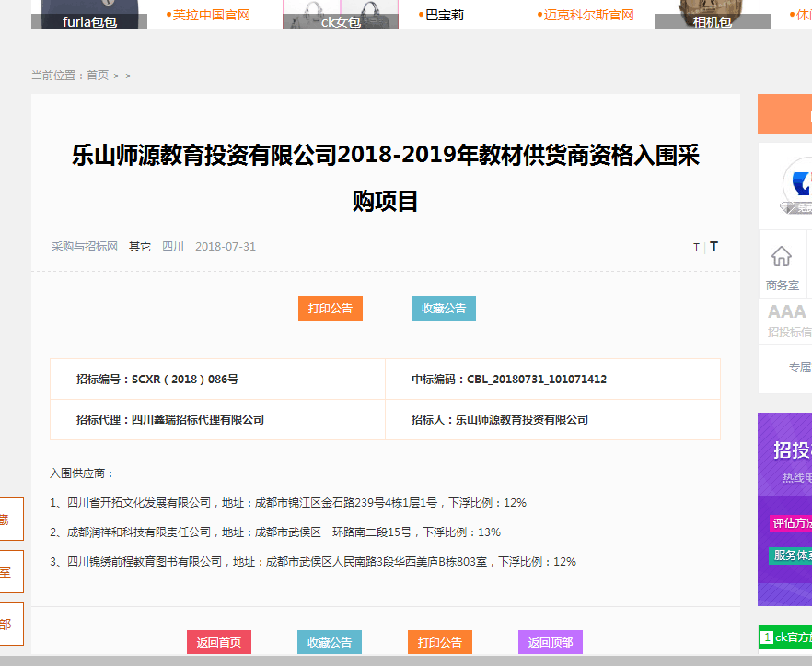The image size is (812, 666).
Task: Go to 首页 in the breadcrumb
Action: (x=98, y=76)
